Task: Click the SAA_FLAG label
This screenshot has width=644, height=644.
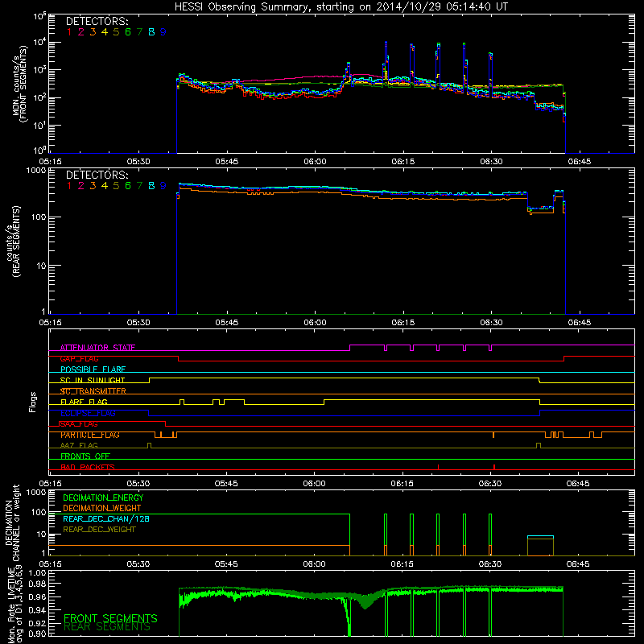Action: coord(79,424)
